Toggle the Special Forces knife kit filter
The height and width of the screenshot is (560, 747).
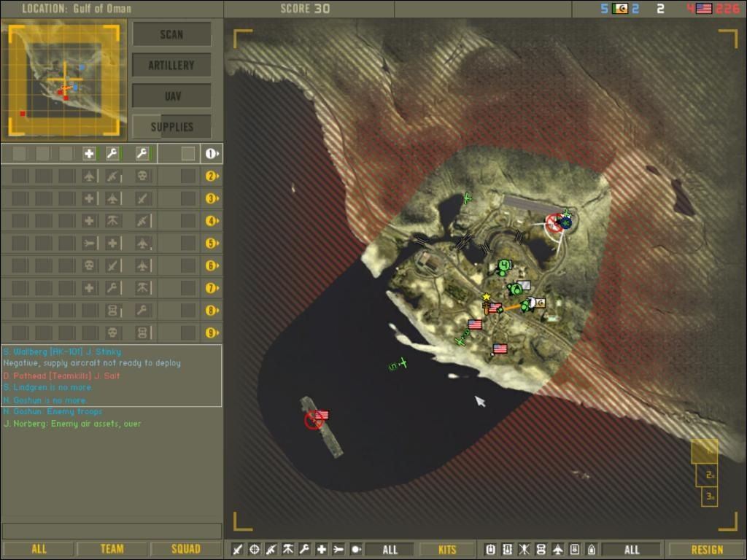click(237, 550)
